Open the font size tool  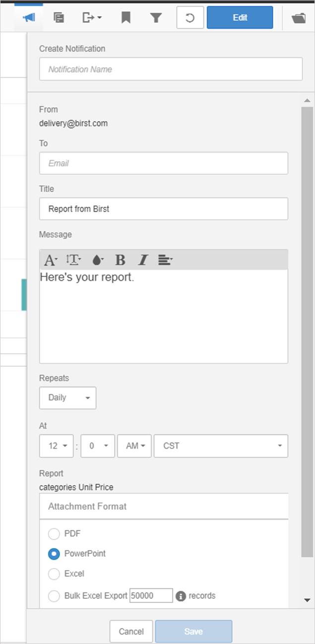(73, 259)
